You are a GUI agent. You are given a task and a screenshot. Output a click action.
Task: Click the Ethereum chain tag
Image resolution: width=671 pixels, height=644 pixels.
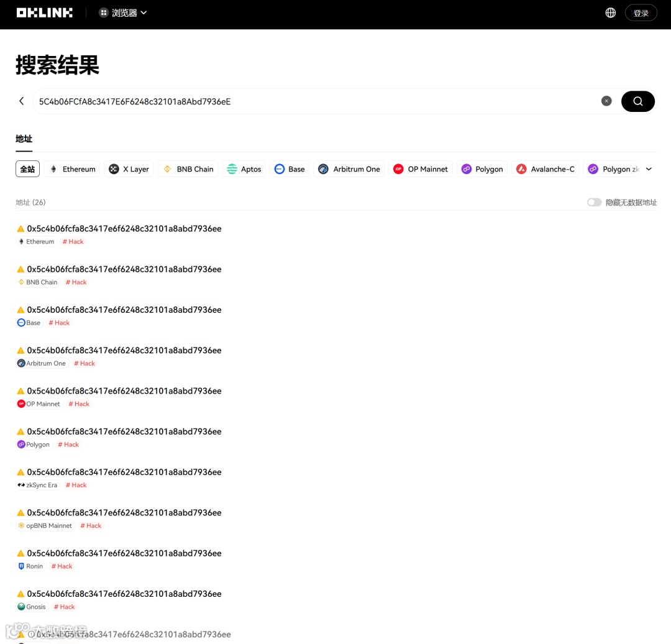coord(37,241)
